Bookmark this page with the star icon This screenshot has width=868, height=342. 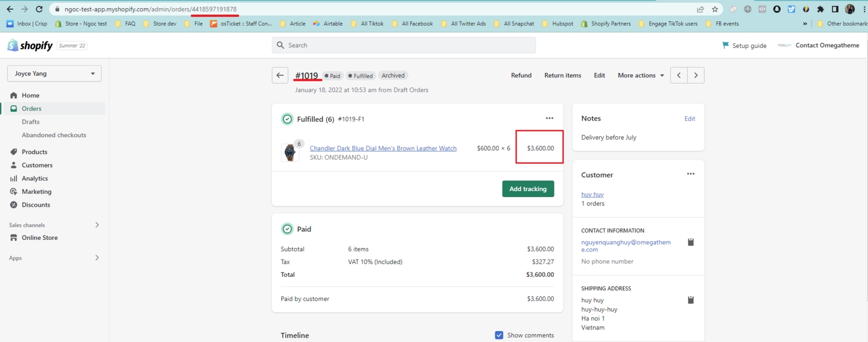point(715,9)
